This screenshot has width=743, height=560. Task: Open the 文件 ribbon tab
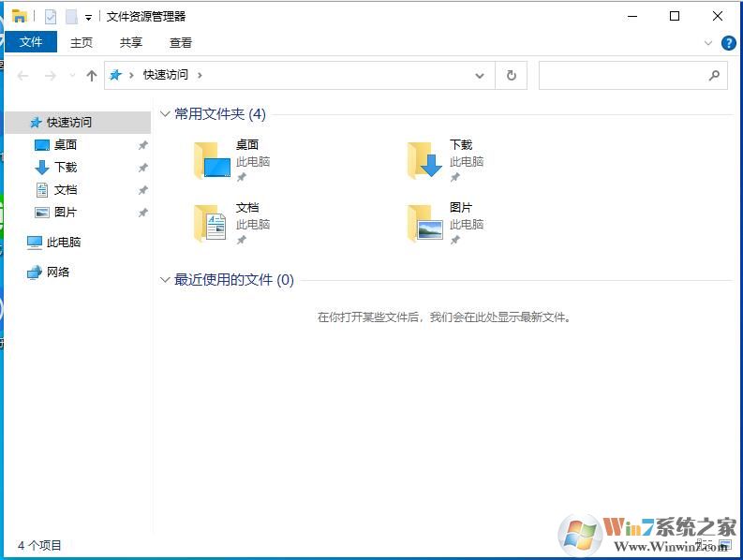point(31,42)
